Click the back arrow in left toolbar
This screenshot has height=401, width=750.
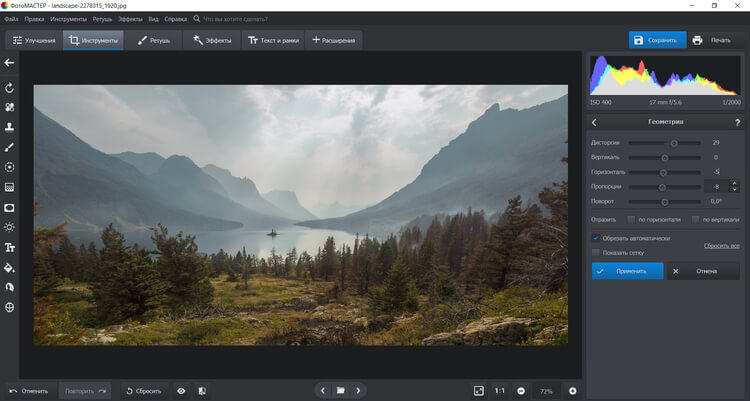pyautogui.click(x=9, y=63)
